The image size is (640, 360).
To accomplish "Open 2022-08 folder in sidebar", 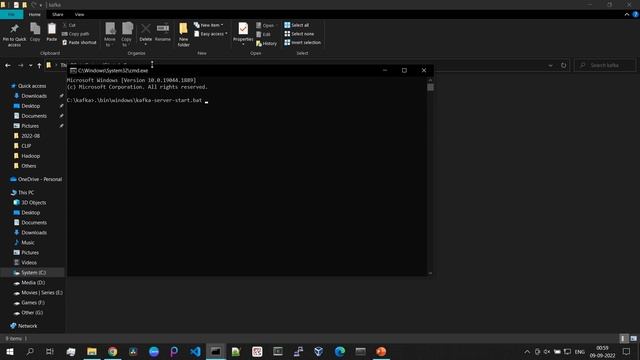I will click(31, 136).
